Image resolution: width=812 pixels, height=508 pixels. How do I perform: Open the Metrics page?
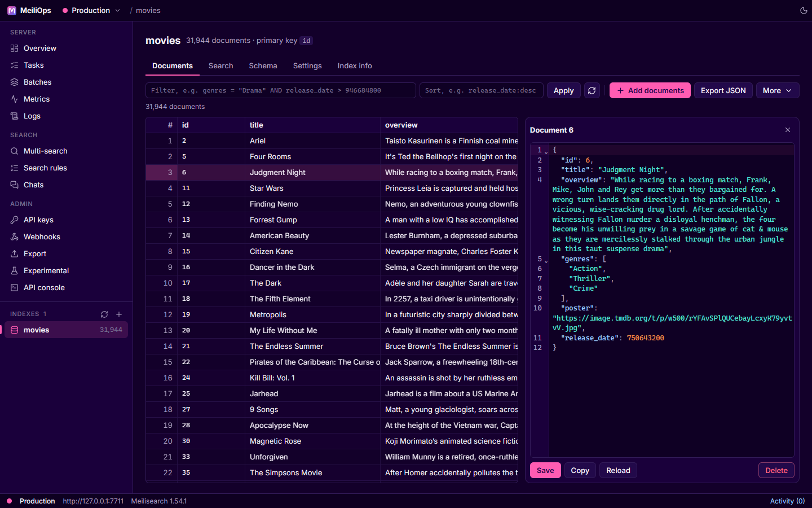coord(67,99)
